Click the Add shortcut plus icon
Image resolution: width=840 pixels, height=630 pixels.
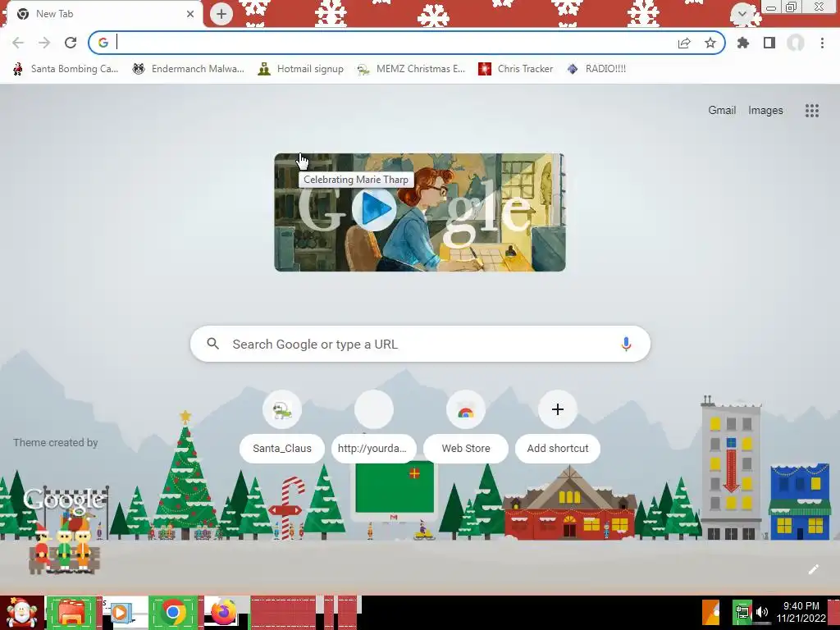558,410
